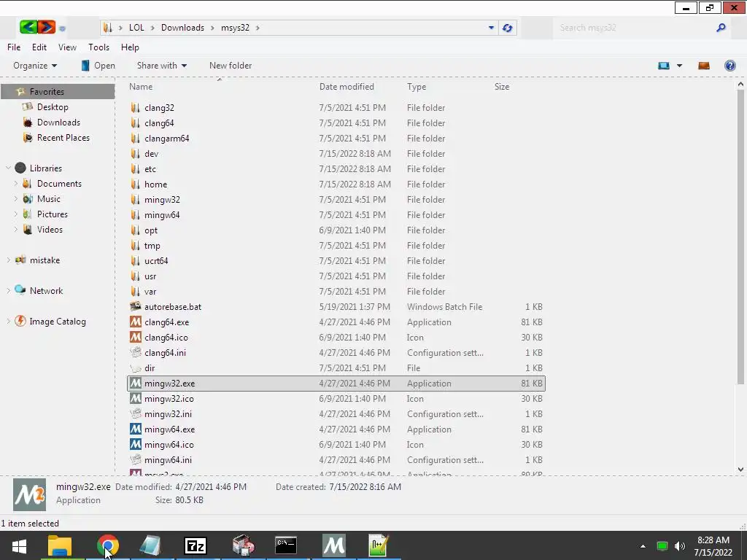
Task: Select the ucrt64 folder row
Action: (336, 260)
